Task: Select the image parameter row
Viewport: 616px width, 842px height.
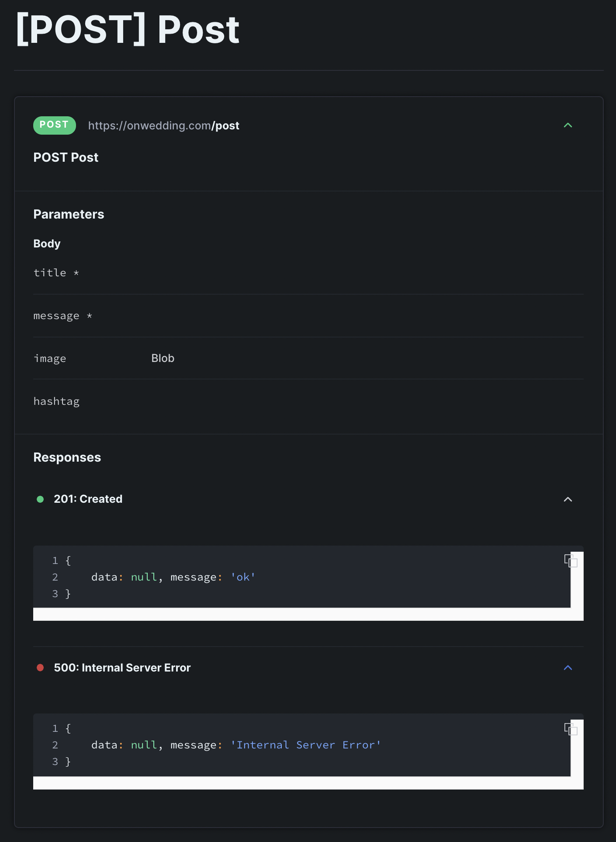Action: click(x=308, y=358)
